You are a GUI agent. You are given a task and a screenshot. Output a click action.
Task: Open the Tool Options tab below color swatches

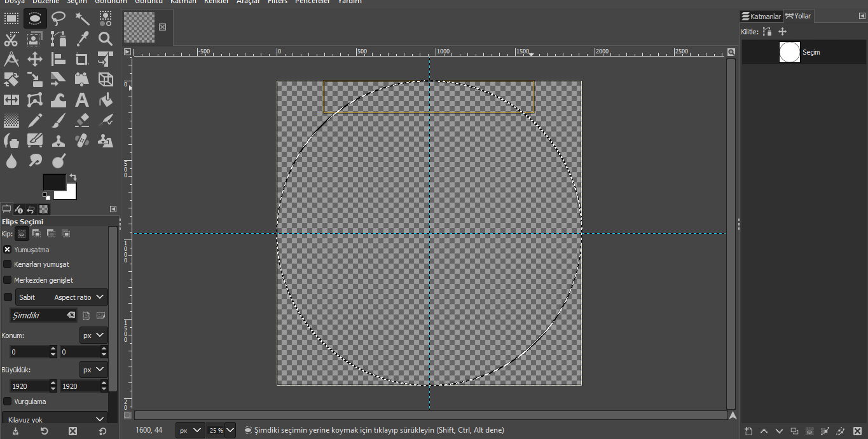click(x=7, y=209)
